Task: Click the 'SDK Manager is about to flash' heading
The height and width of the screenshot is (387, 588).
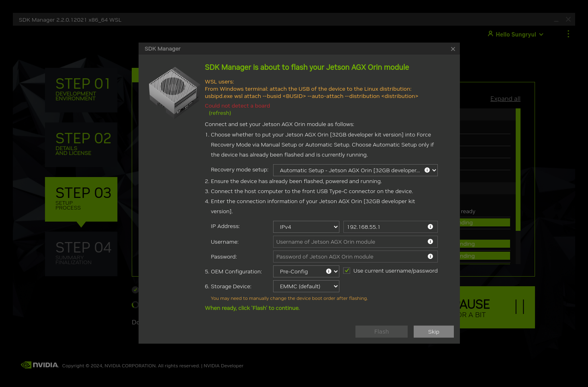Action: (307, 67)
